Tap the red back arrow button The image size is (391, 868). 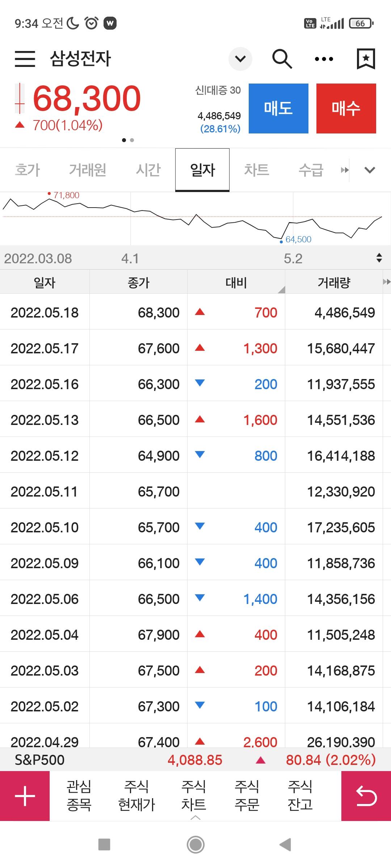(x=366, y=796)
